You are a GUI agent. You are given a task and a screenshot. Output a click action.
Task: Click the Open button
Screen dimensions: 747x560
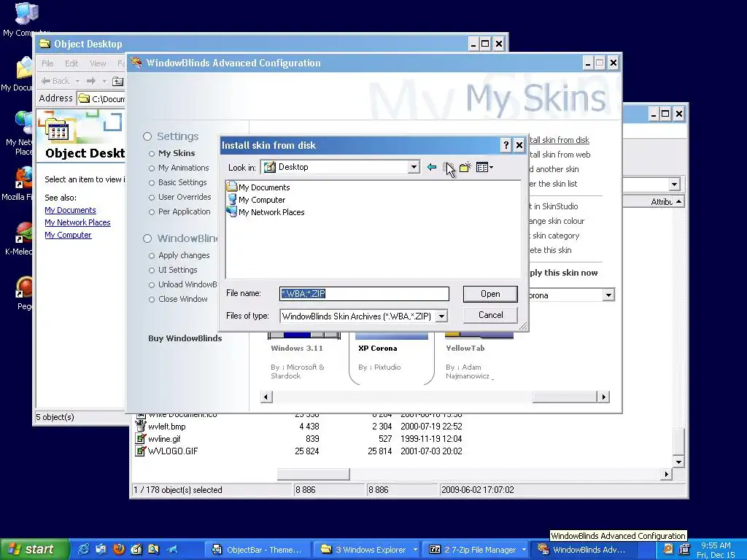(x=490, y=294)
